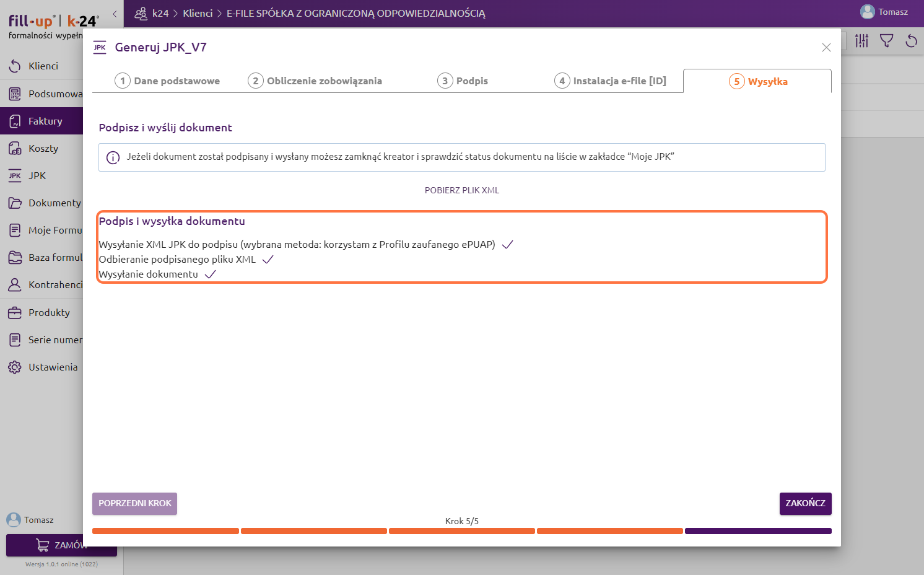Click the last purple progress bar segment

(x=758, y=531)
